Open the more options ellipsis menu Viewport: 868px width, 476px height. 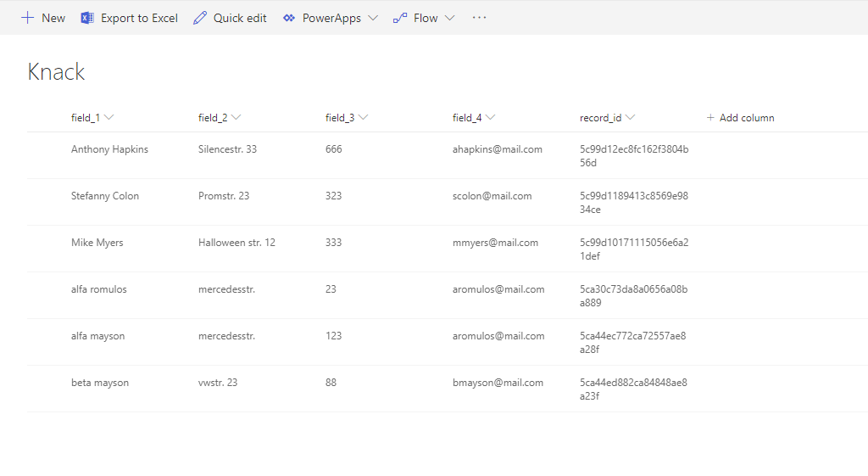point(480,18)
